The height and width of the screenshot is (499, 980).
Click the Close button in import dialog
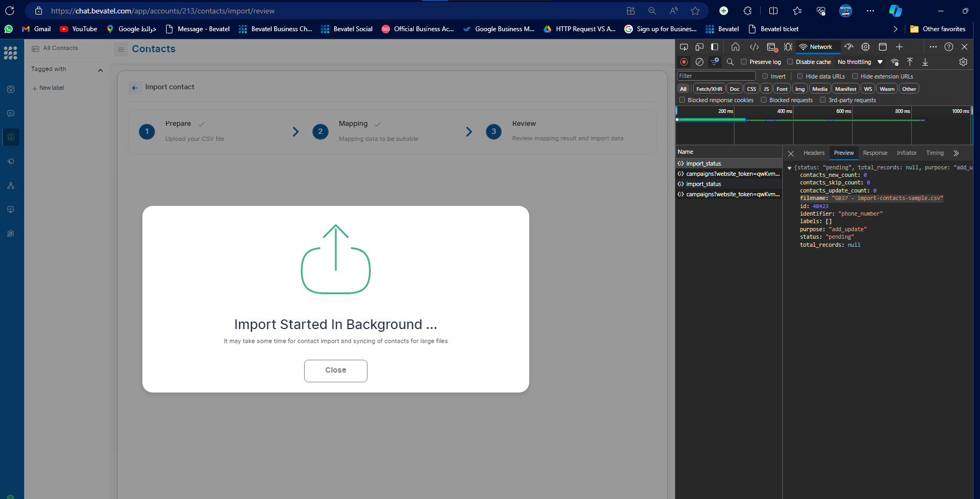[336, 371]
